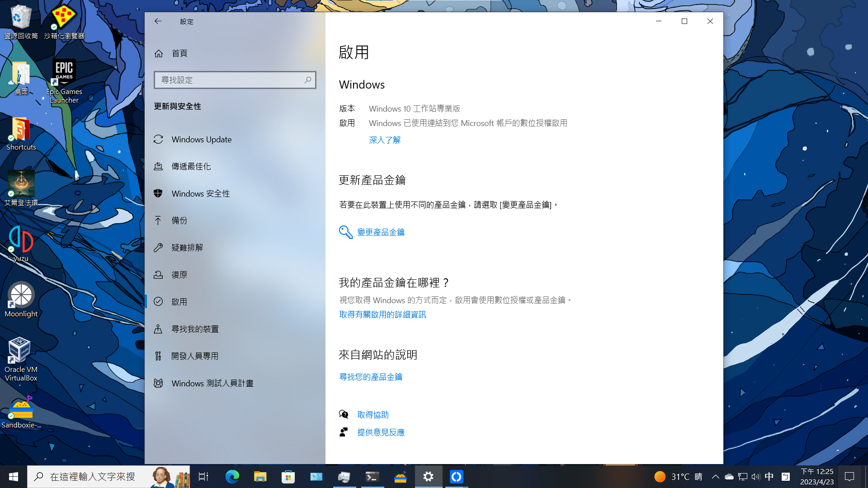Maximize the Settings window
This screenshot has width=868, height=488.
click(684, 21)
